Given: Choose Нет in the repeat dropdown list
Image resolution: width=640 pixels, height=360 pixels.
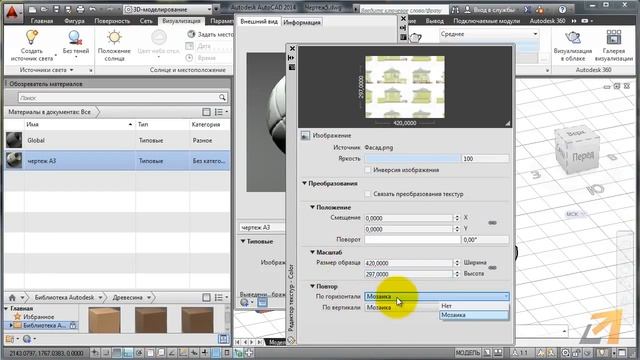Looking at the screenshot, I should click(473, 306).
